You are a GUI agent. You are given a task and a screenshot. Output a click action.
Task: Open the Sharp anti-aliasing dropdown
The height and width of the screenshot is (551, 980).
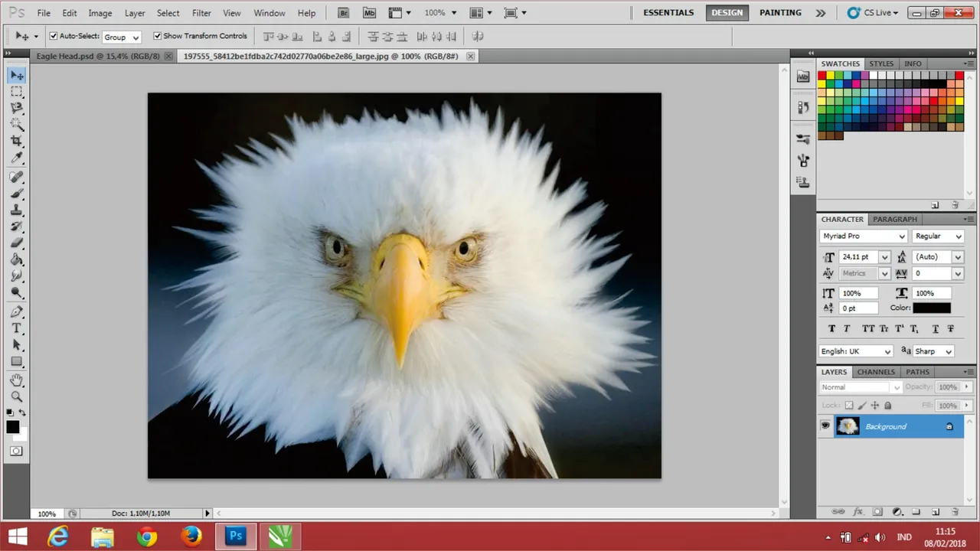933,351
